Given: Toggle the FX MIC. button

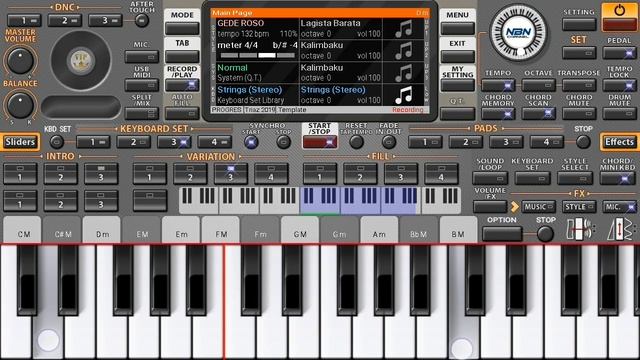Looking at the screenshot, I should pos(619,207).
